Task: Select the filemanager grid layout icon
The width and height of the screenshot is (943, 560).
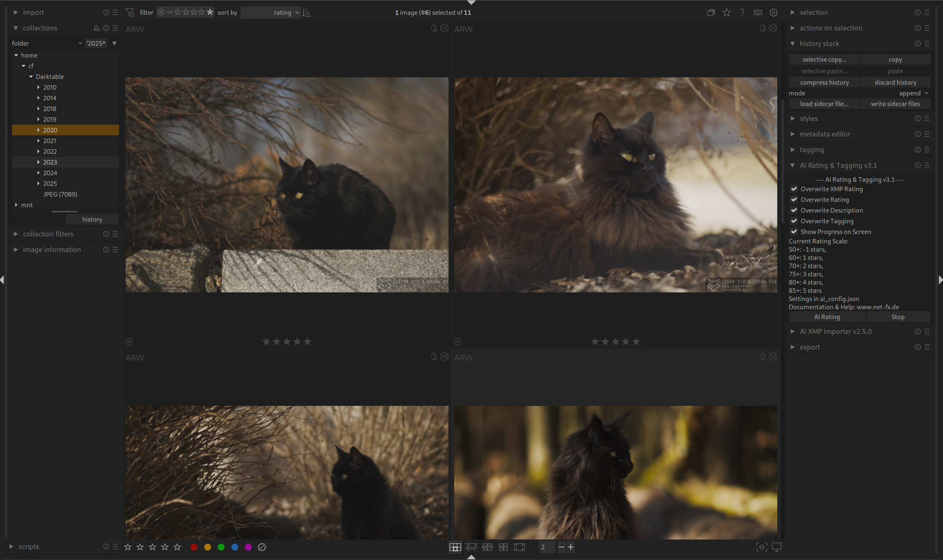Action: [455, 547]
